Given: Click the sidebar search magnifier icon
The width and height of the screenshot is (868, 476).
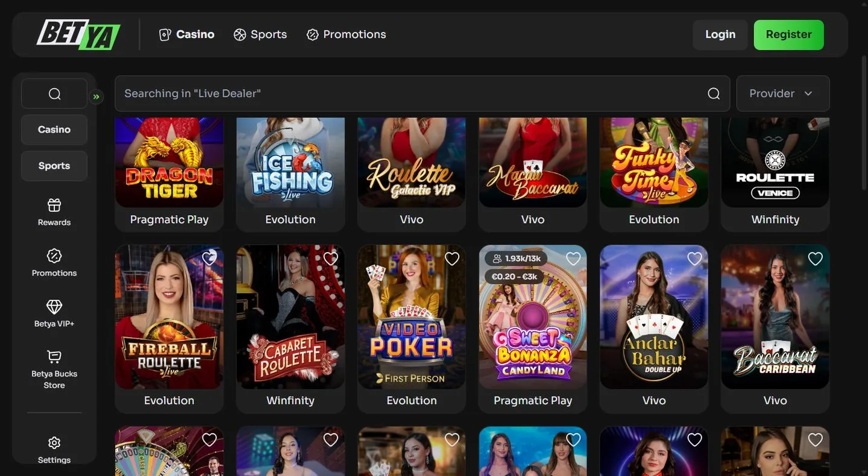Looking at the screenshot, I should click(x=54, y=93).
